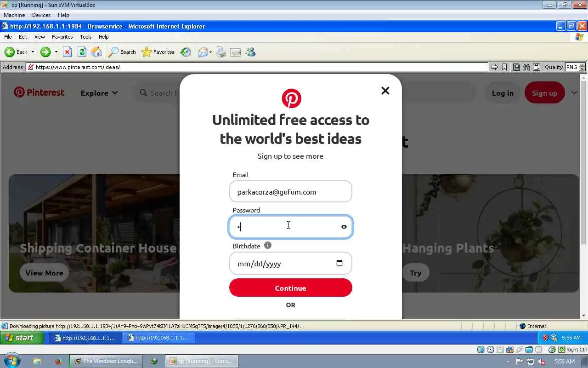Open the file explorer icon in host taskbar

(37, 361)
